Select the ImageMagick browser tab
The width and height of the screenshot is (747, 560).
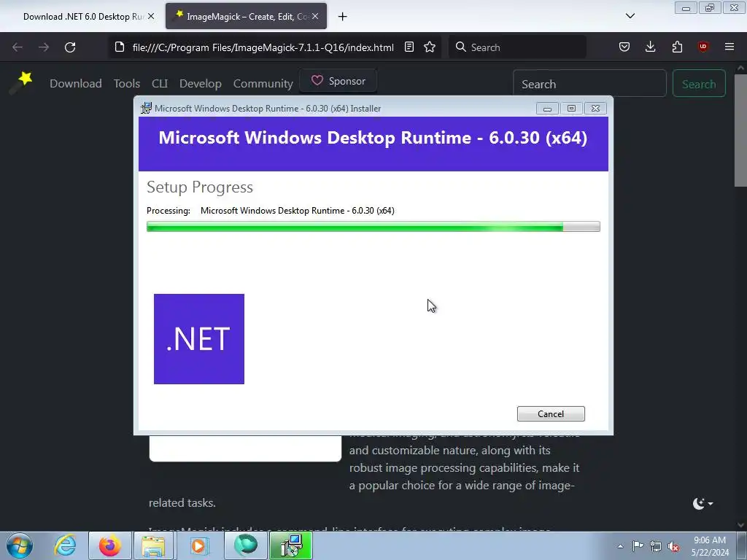(246, 16)
